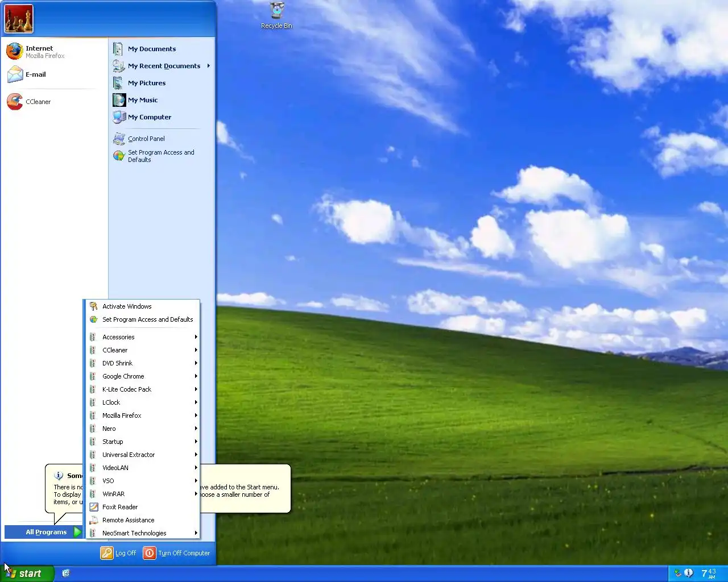The image size is (728, 582).
Task: Click the Activate Windows keys icon
Action: coord(93,306)
